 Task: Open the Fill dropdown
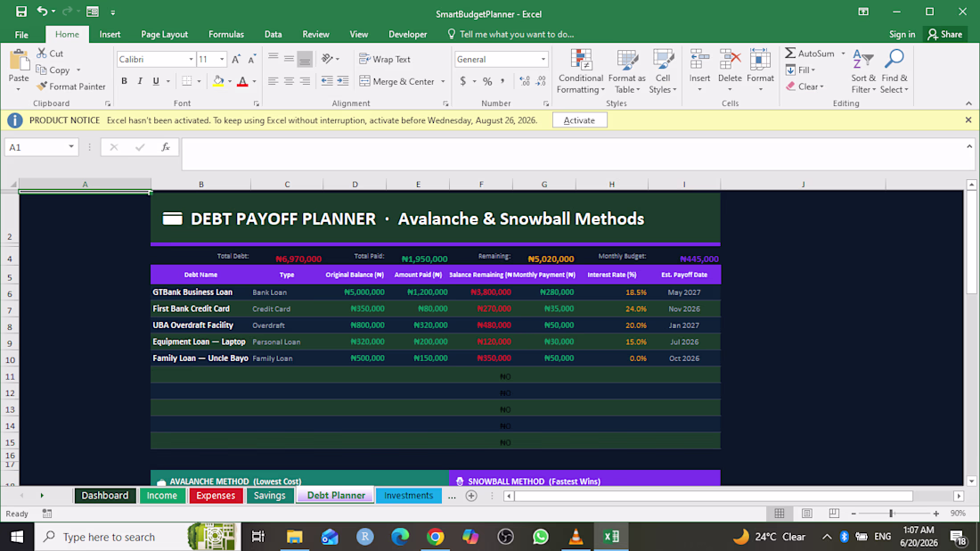point(800,70)
